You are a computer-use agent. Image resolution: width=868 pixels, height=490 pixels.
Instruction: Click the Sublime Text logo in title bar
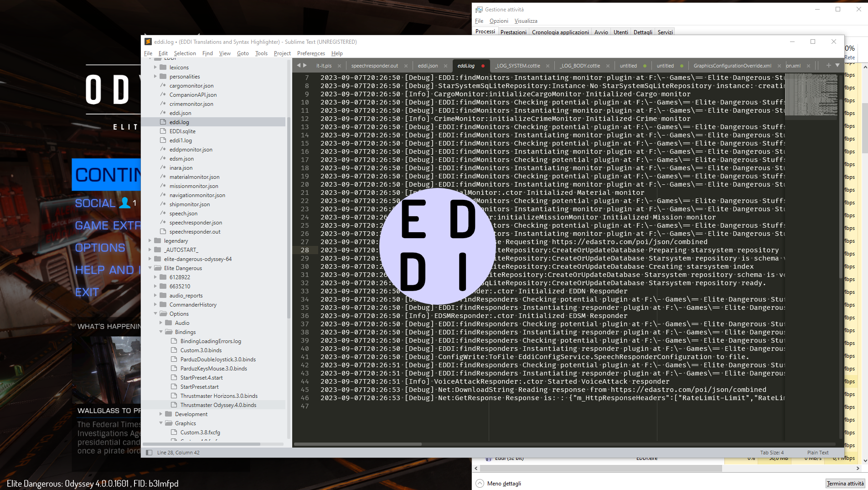click(148, 42)
